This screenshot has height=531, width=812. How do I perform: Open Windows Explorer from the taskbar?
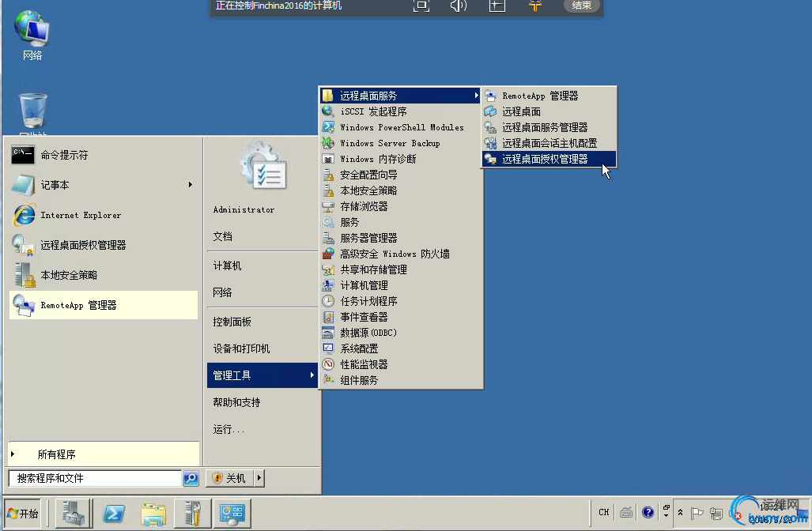pyautogui.click(x=153, y=514)
